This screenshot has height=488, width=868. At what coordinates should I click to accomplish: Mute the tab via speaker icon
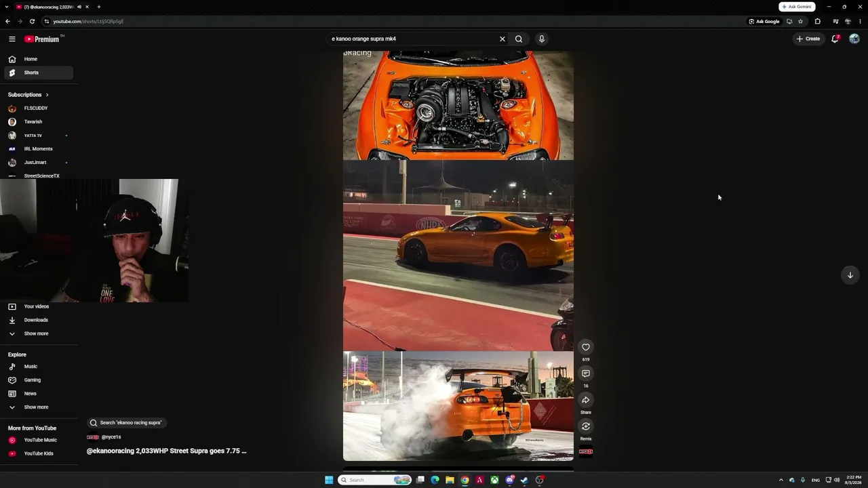tap(79, 7)
